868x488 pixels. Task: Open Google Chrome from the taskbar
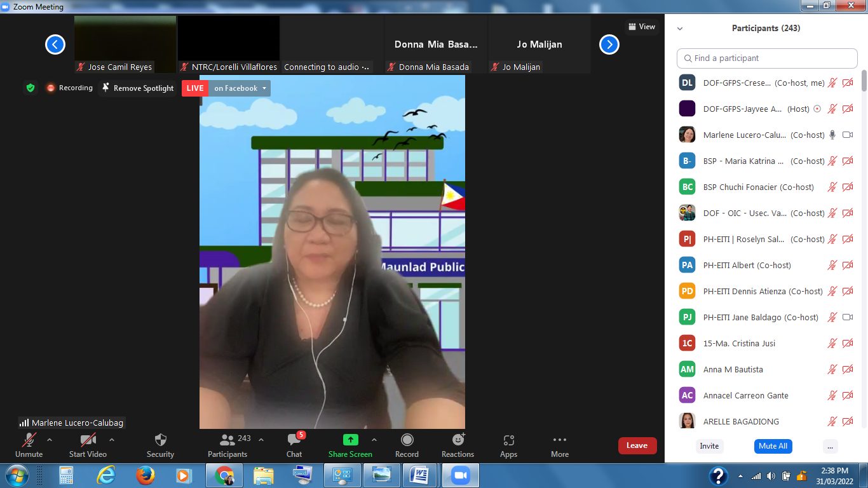coord(224,475)
